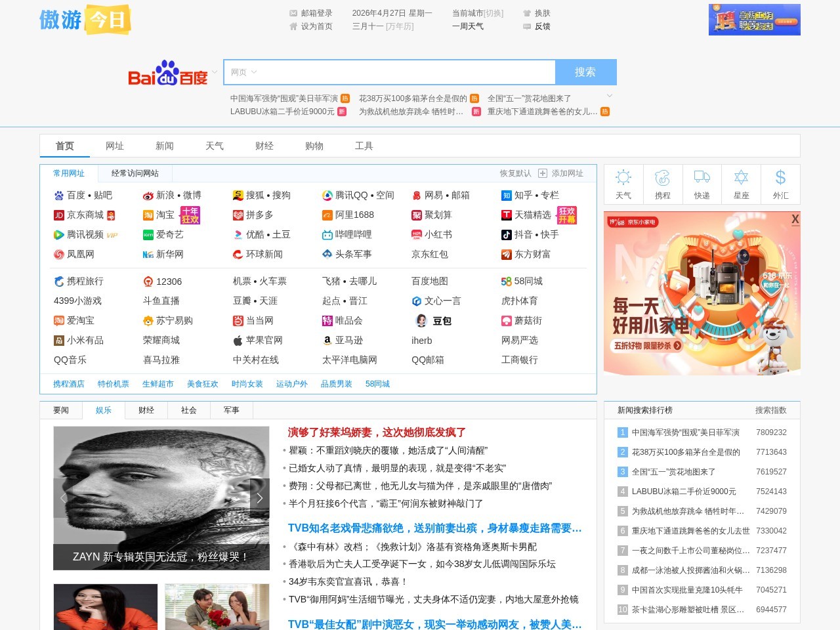The width and height of the screenshot is (840, 630).
Task: Select the 社会 news tab
Action: 189,410
